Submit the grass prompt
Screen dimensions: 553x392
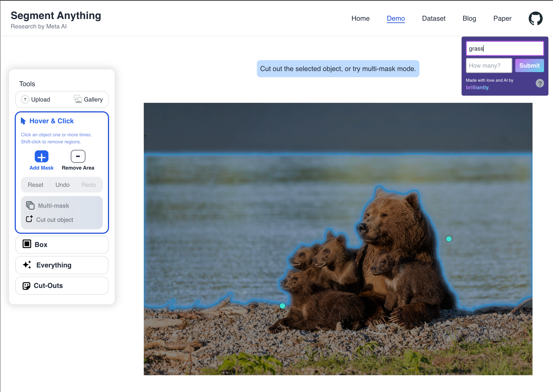(529, 66)
